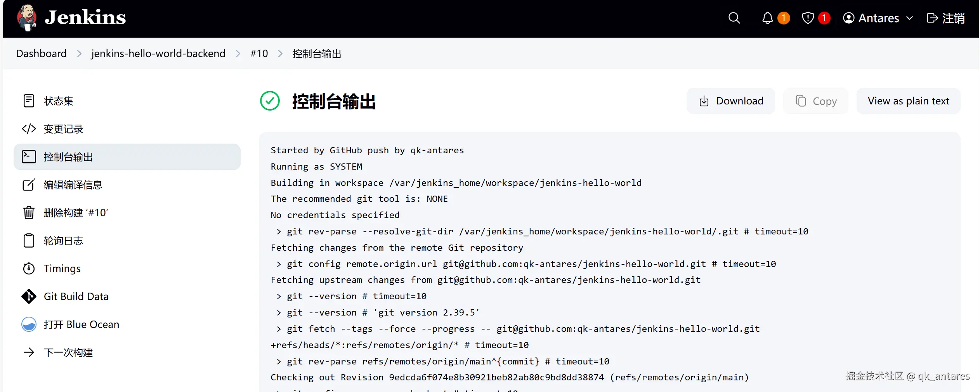Click 'Checking out Revision' log line
Viewport: 980px width, 392px height.
tap(510, 378)
